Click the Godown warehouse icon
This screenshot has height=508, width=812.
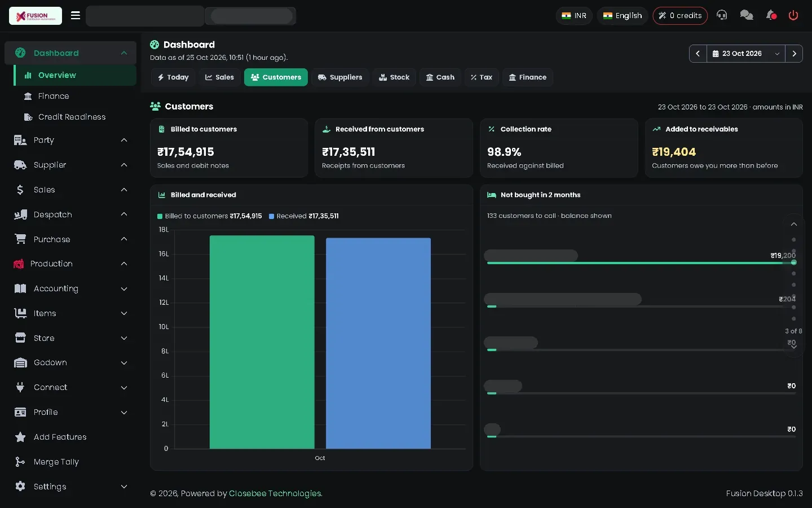tap(20, 362)
